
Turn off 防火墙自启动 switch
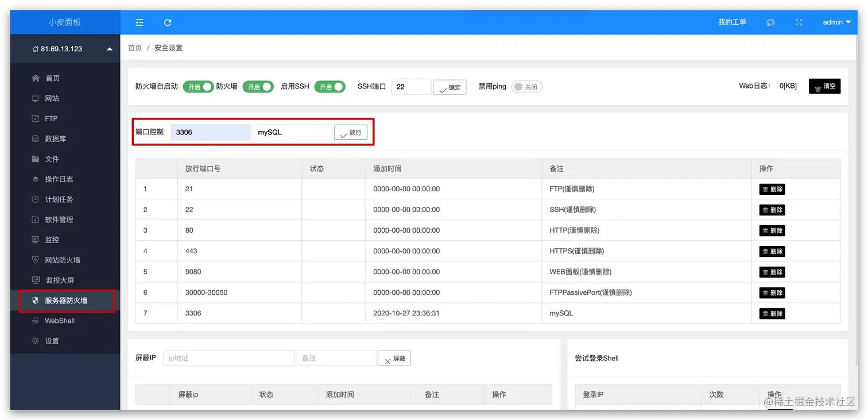(x=199, y=87)
